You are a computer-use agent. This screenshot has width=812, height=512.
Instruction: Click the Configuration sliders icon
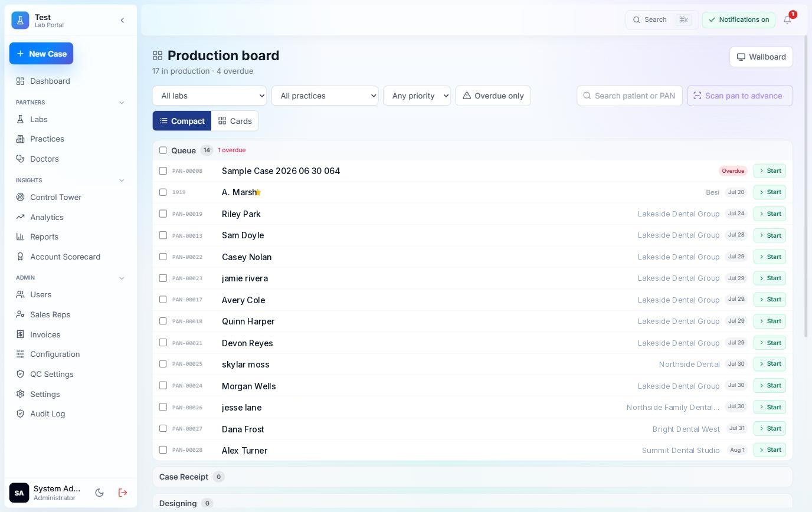click(20, 354)
